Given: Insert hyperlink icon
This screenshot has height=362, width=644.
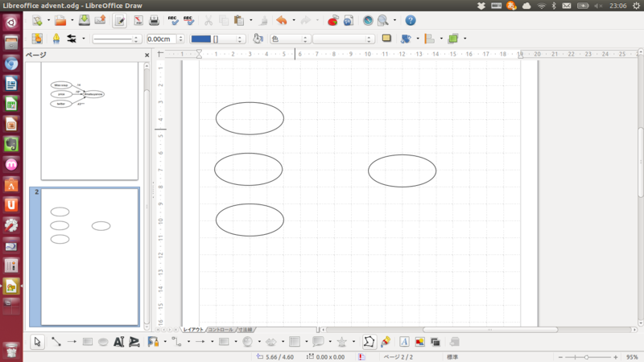Looking at the screenshot, I should (x=349, y=20).
